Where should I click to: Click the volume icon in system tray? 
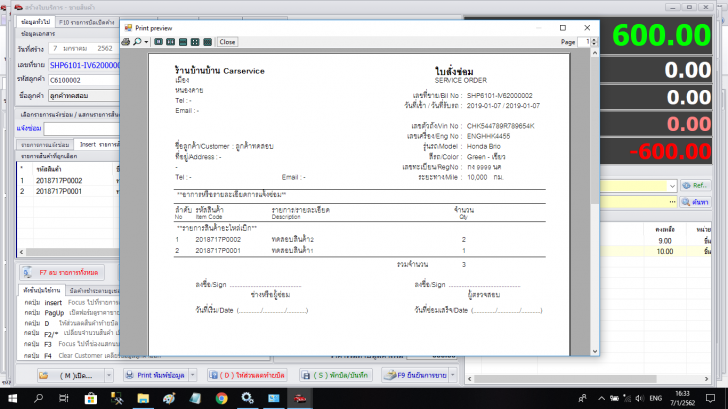click(640, 398)
